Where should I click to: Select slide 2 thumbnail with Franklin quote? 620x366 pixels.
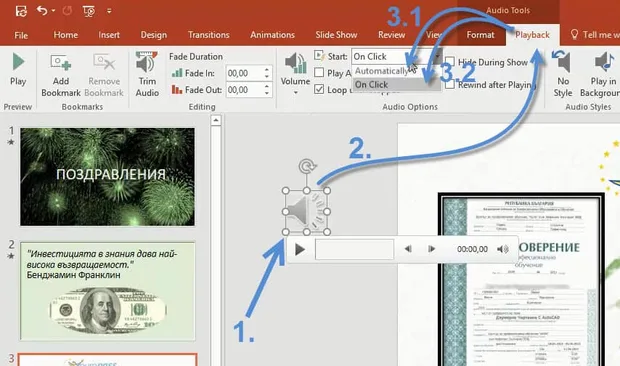point(108,291)
